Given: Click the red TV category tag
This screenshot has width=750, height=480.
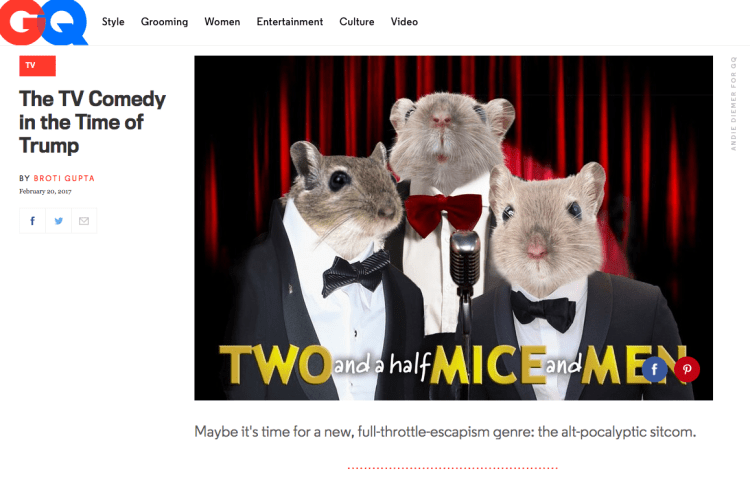Looking at the screenshot, I should coord(37,66).
